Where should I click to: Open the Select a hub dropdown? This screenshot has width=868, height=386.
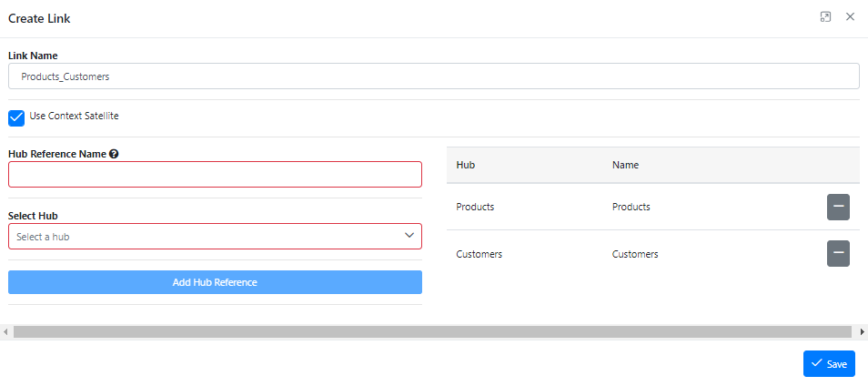[215, 237]
